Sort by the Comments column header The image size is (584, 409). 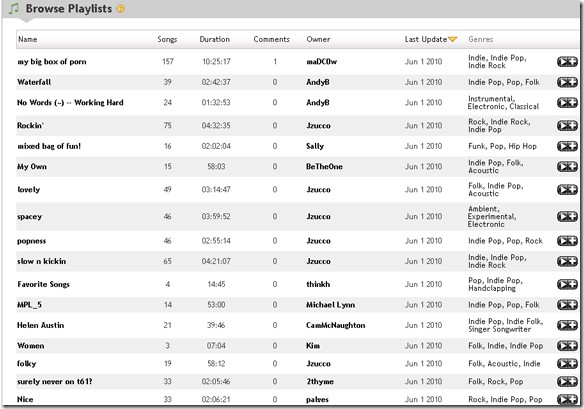[x=272, y=39]
